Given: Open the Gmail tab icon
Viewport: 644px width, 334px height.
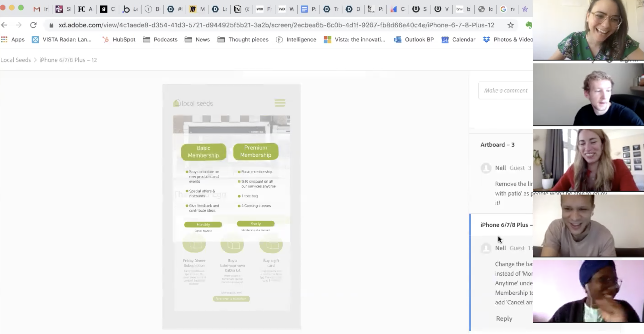Looking at the screenshot, I should (37, 9).
